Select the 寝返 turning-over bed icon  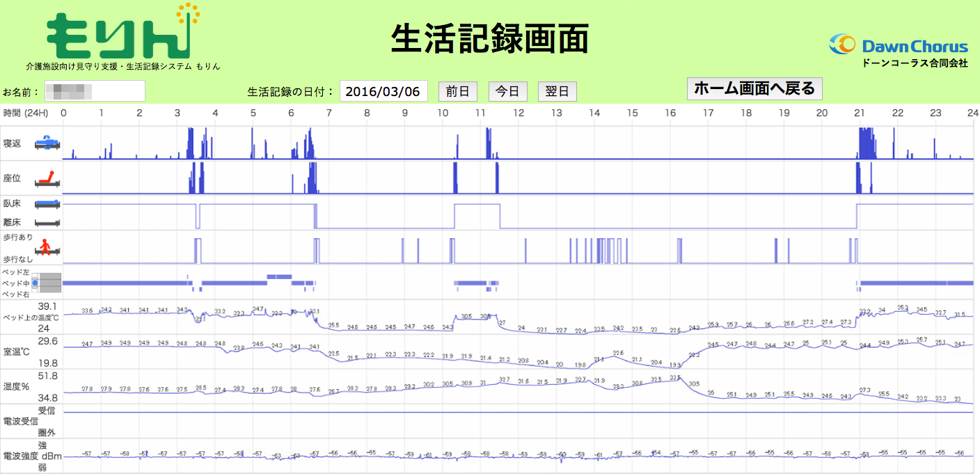coord(47,143)
